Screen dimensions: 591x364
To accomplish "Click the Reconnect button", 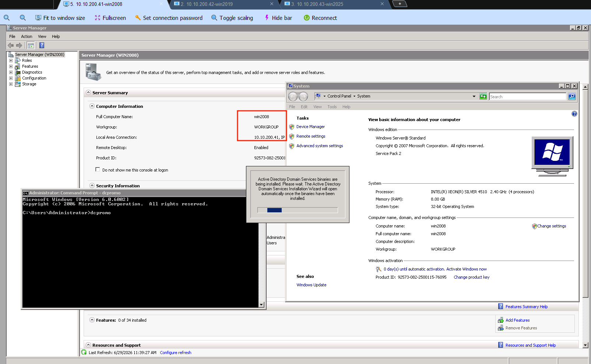I will point(320,18).
